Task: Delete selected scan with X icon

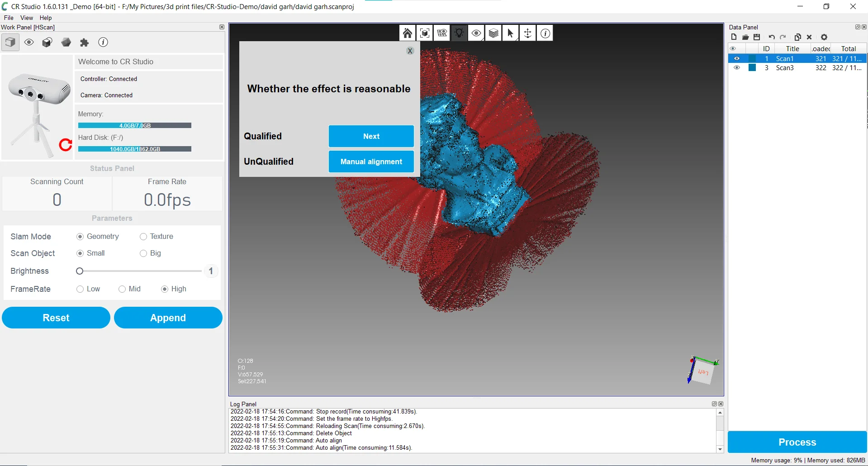Action: point(809,37)
